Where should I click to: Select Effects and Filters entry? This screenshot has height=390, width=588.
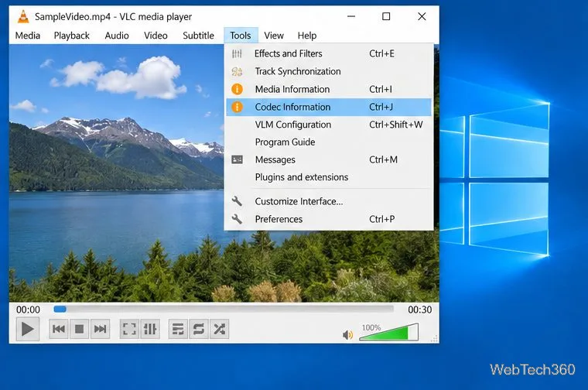329,53
